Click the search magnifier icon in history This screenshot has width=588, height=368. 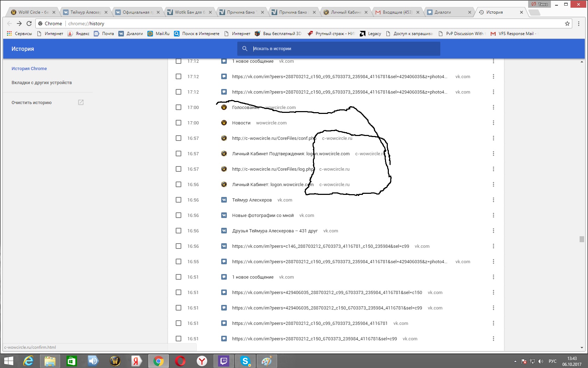tap(245, 49)
